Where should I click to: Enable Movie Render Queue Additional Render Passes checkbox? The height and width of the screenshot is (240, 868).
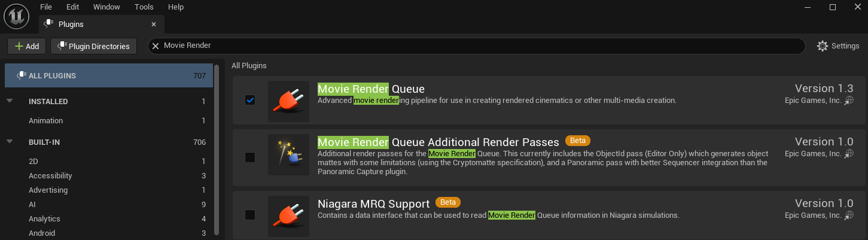point(250,157)
